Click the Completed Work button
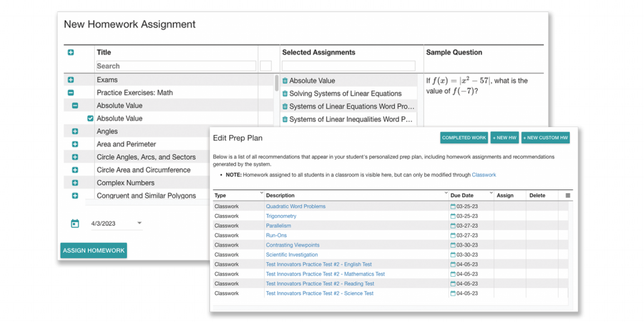 click(x=464, y=138)
